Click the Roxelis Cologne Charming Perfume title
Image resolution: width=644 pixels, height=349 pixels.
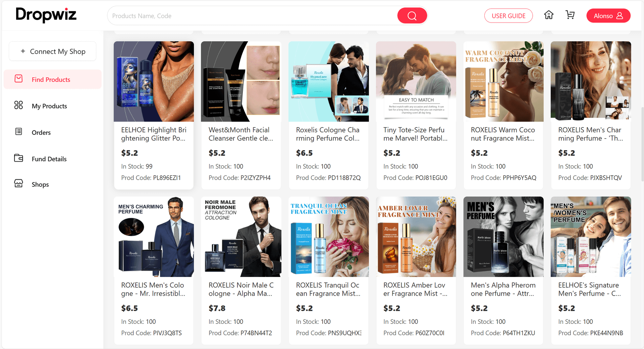coord(328,134)
